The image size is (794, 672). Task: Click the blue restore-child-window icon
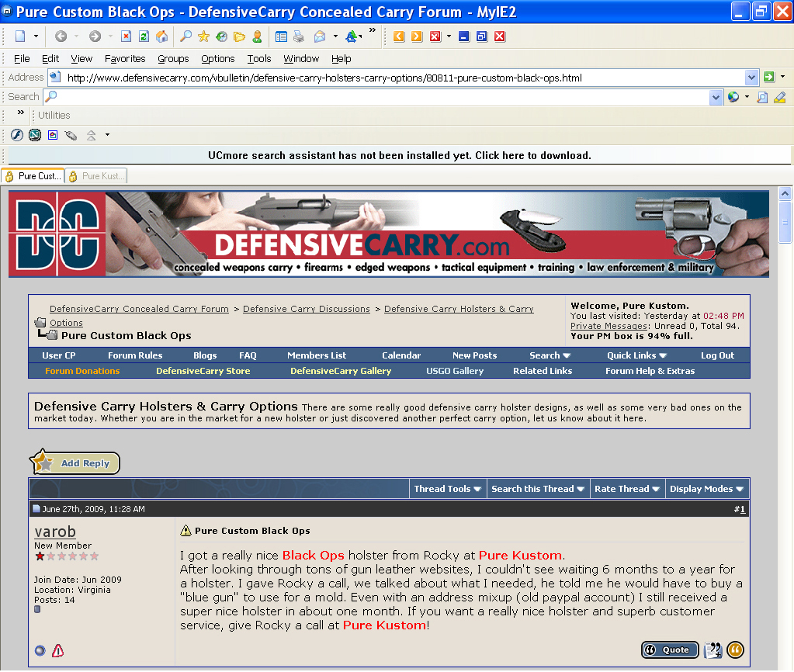(481, 36)
